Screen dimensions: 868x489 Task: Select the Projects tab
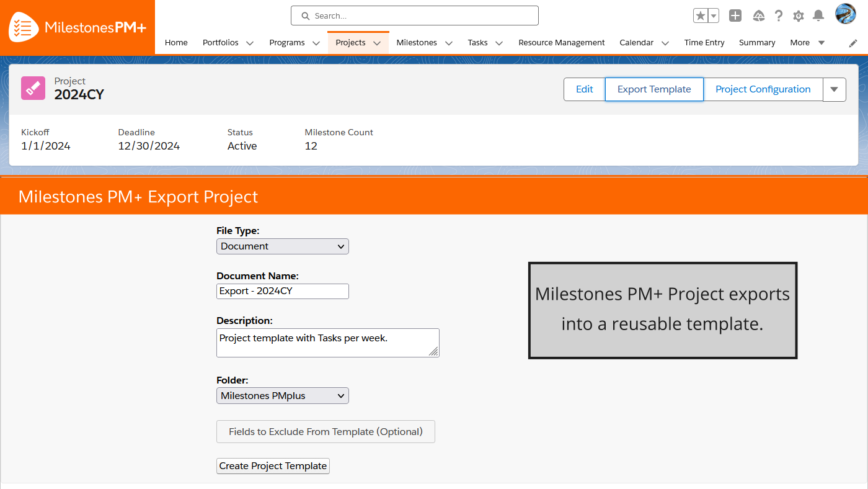tap(350, 43)
